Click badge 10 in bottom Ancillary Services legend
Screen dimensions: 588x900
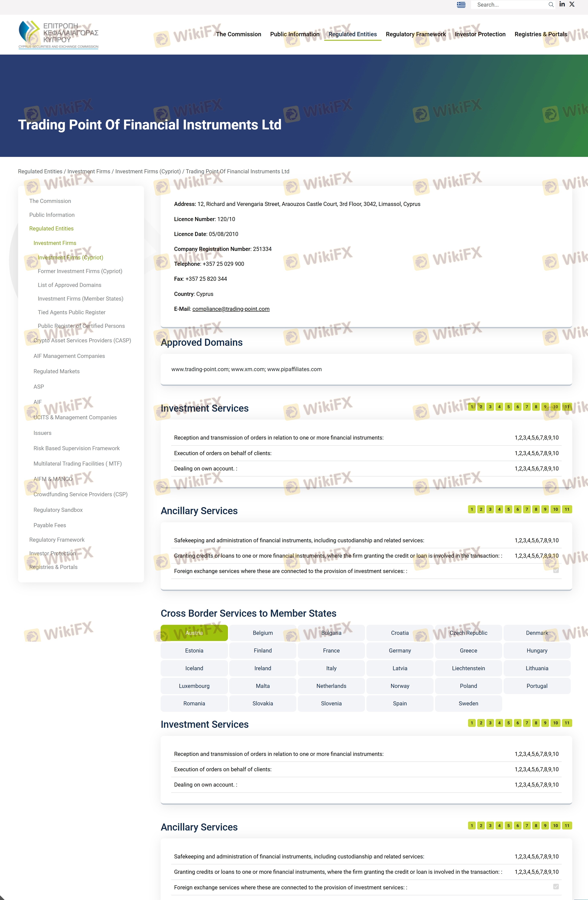coord(555,826)
